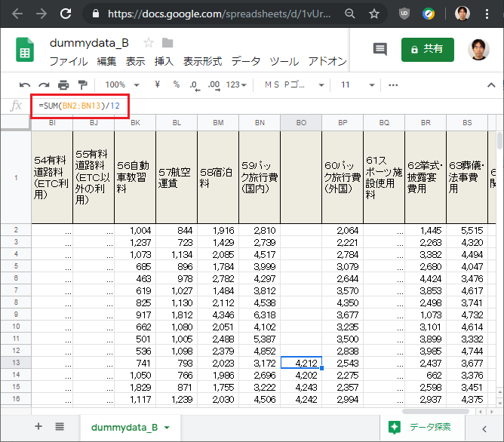
Task: Select column BO header
Action: click(x=301, y=123)
